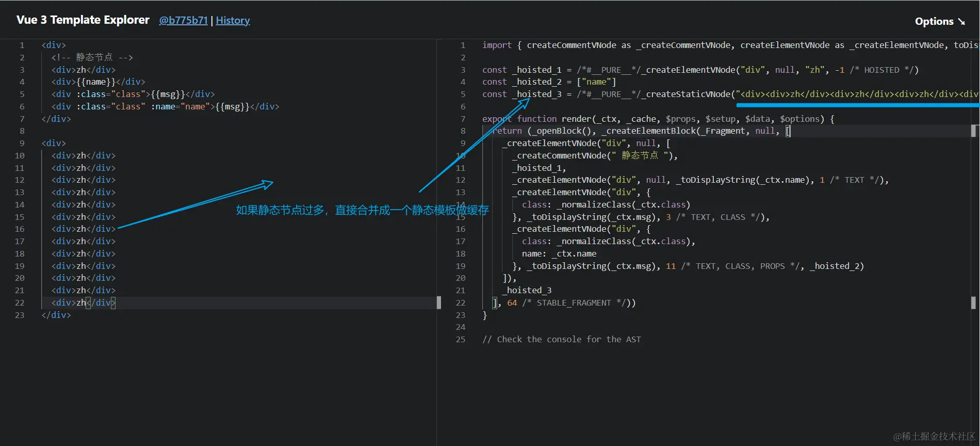Click <div>zh</div> on template line 13
The image size is (980, 446).
coord(84,192)
